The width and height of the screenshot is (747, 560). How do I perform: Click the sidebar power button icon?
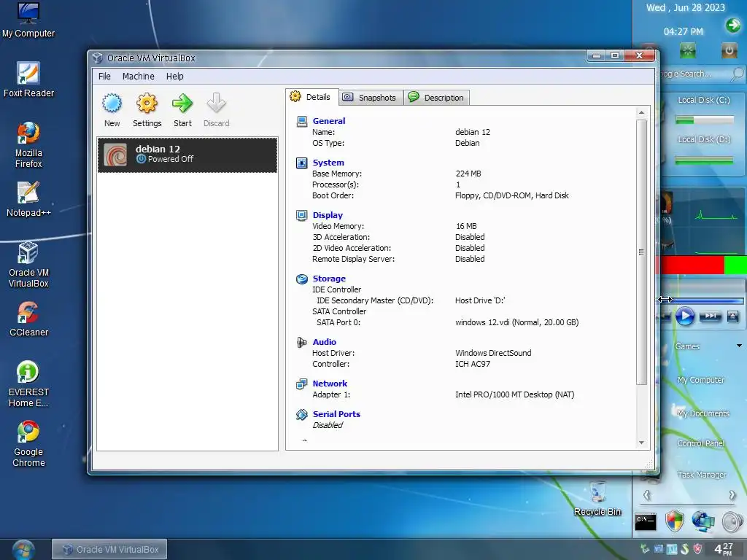click(729, 50)
